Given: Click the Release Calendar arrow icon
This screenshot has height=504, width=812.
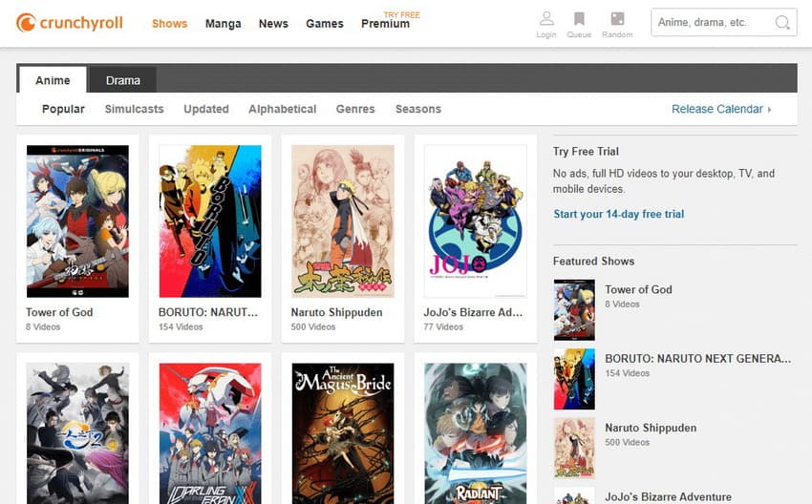Looking at the screenshot, I should click(x=770, y=109).
